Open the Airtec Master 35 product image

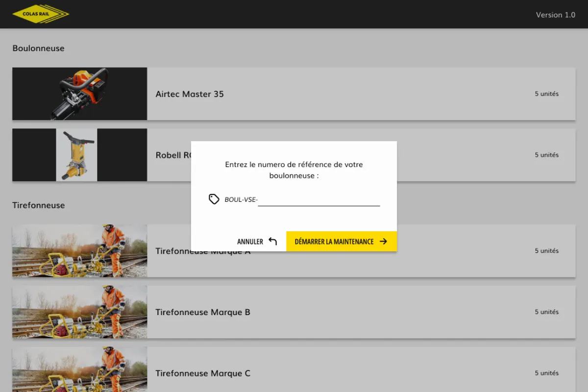click(x=79, y=94)
